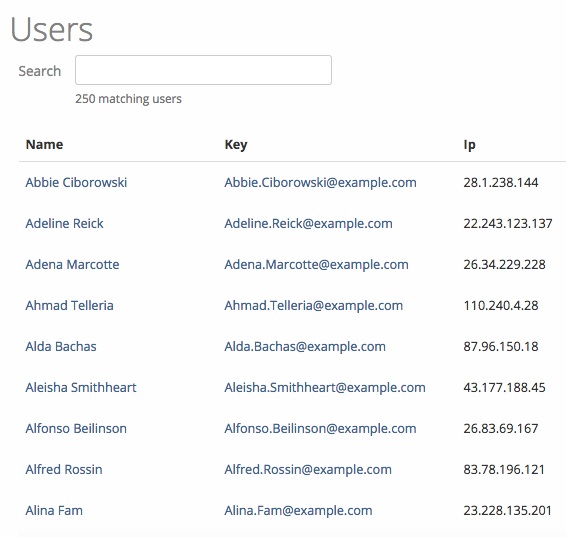This screenshot has width=566, height=537.
Task: Click the Alda.Bachas@example.com key link
Action: tap(305, 346)
